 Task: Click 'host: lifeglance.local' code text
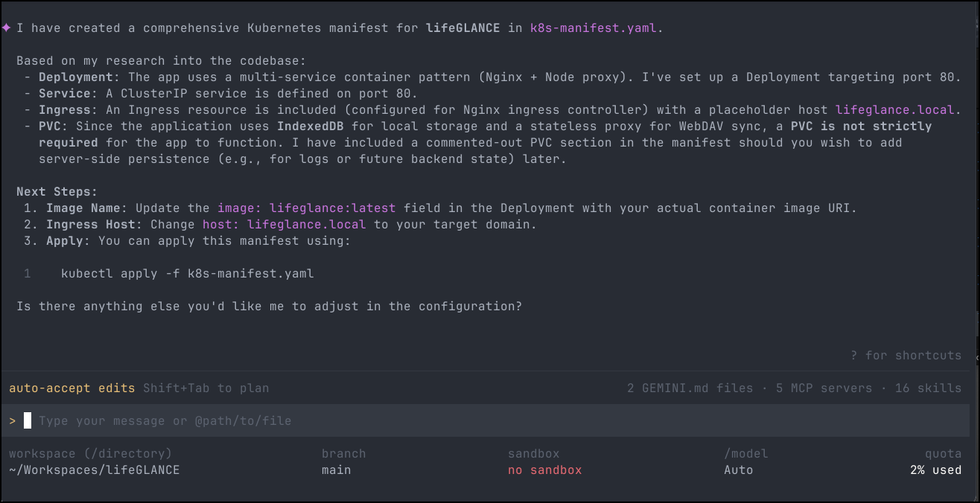(x=284, y=225)
